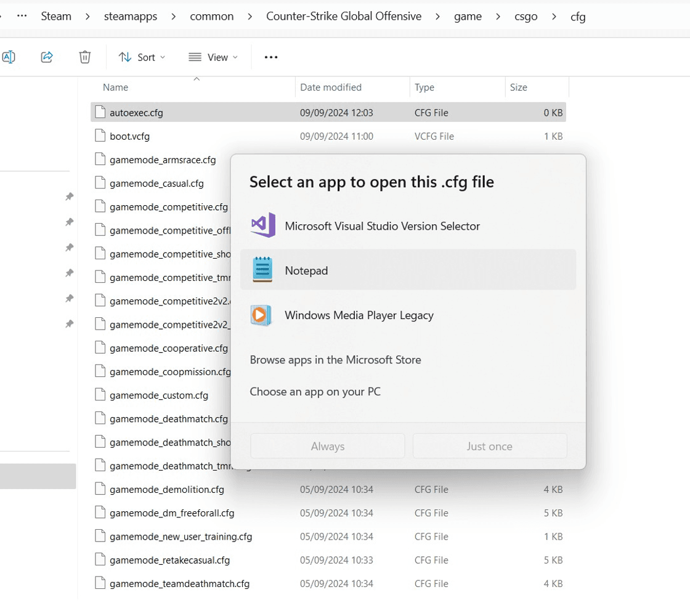The width and height of the screenshot is (690, 616).
Task: Choose the Notepad app icon
Action: tap(262, 270)
